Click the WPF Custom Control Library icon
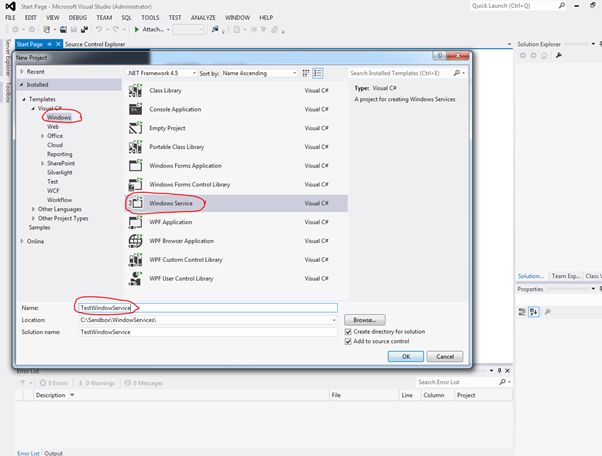 135,260
